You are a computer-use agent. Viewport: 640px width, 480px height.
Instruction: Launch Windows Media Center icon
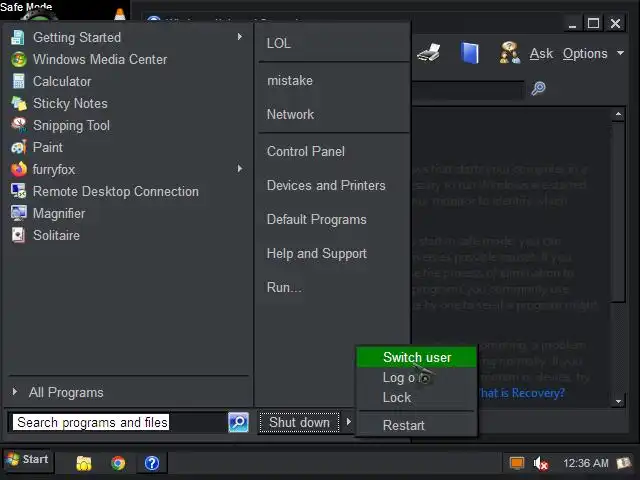click(x=18, y=60)
